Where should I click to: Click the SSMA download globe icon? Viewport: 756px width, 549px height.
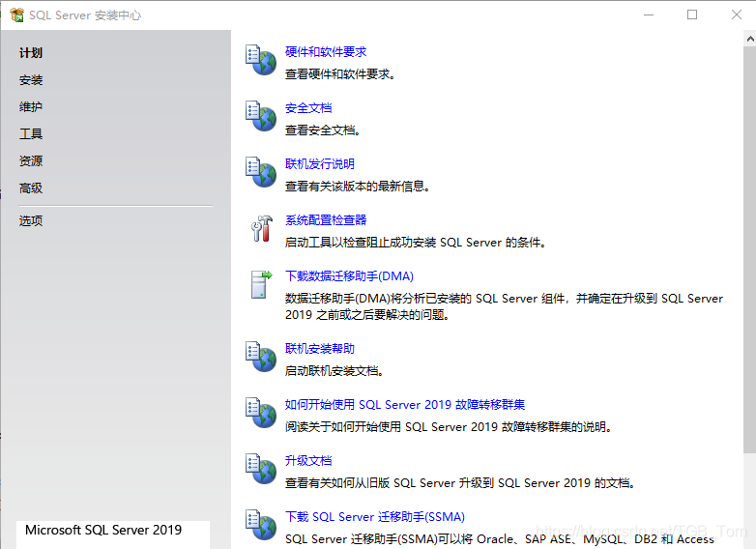[x=261, y=525]
